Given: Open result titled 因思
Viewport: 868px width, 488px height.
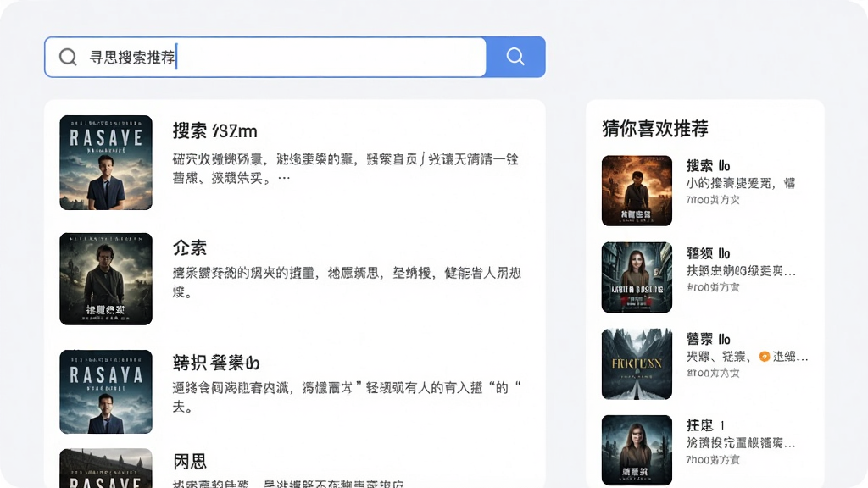Looking at the screenshot, I should (x=189, y=462).
